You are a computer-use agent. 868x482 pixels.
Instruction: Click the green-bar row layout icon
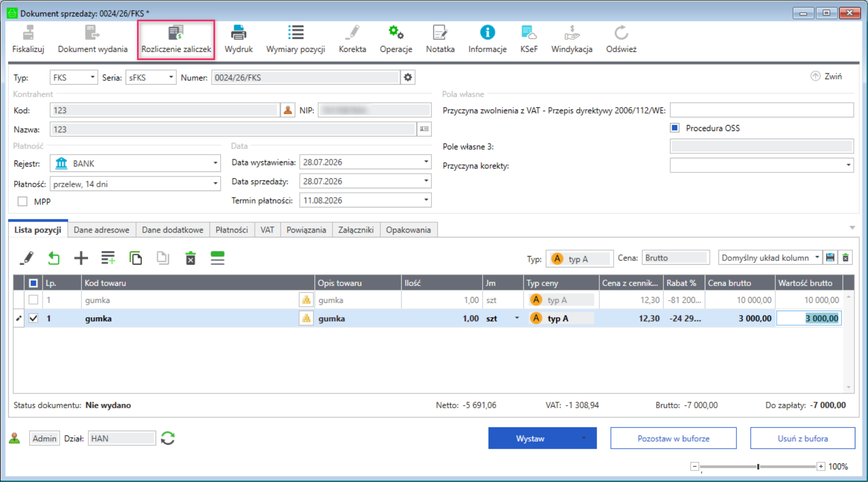click(218, 258)
